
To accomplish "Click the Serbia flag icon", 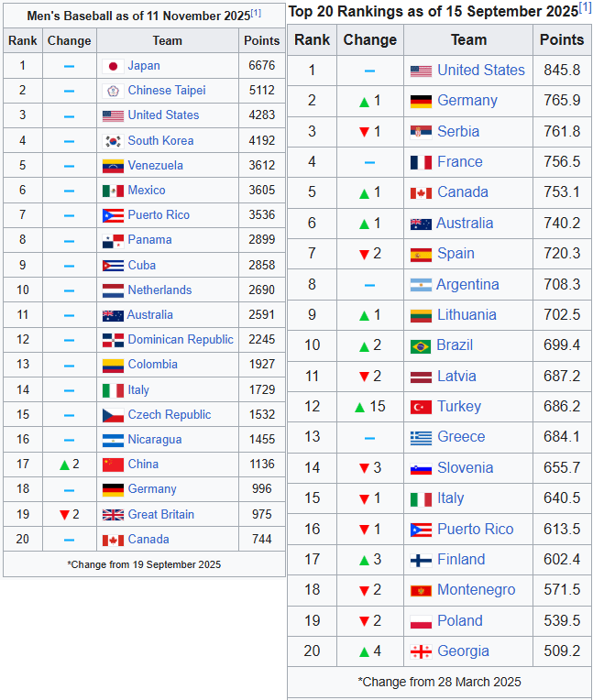I will tap(421, 132).
